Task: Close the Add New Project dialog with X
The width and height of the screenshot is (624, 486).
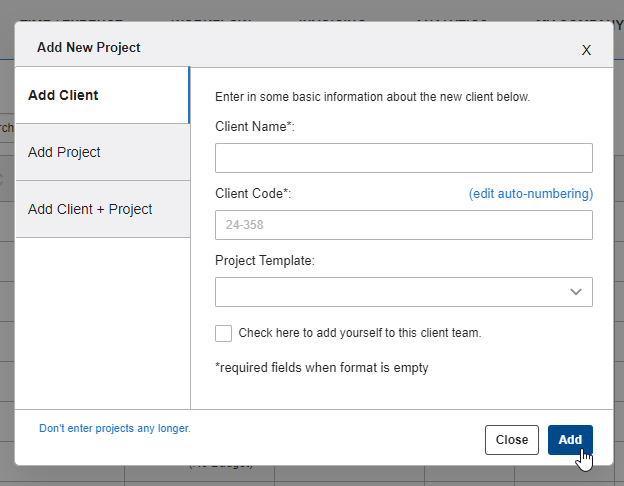Action: coord(586,50)
